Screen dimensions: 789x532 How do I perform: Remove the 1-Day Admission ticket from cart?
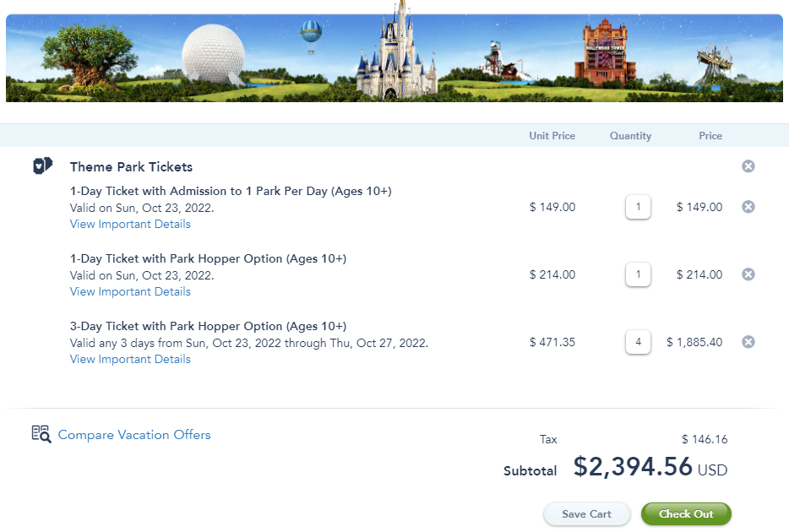(748, 207)
